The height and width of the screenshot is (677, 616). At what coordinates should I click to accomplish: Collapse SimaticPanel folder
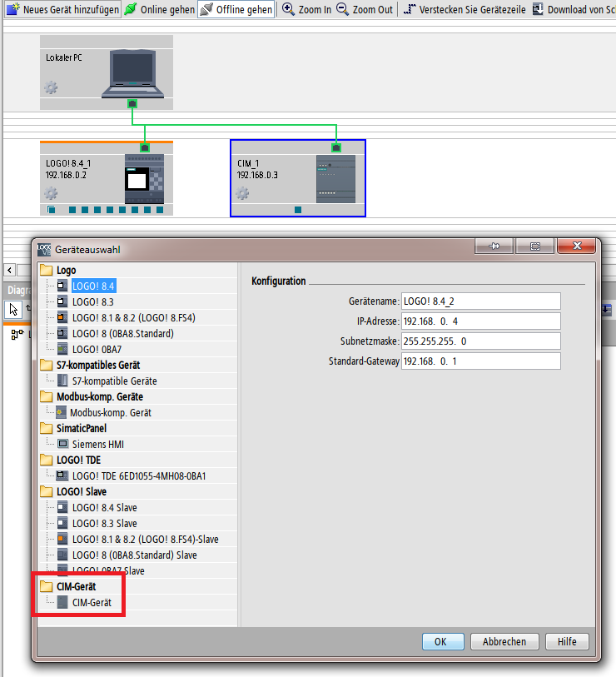point(46,428)
